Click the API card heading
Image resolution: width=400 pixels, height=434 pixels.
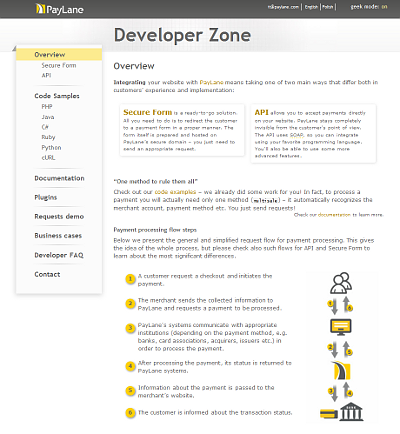pyautogui.click(x=262, y=112)
